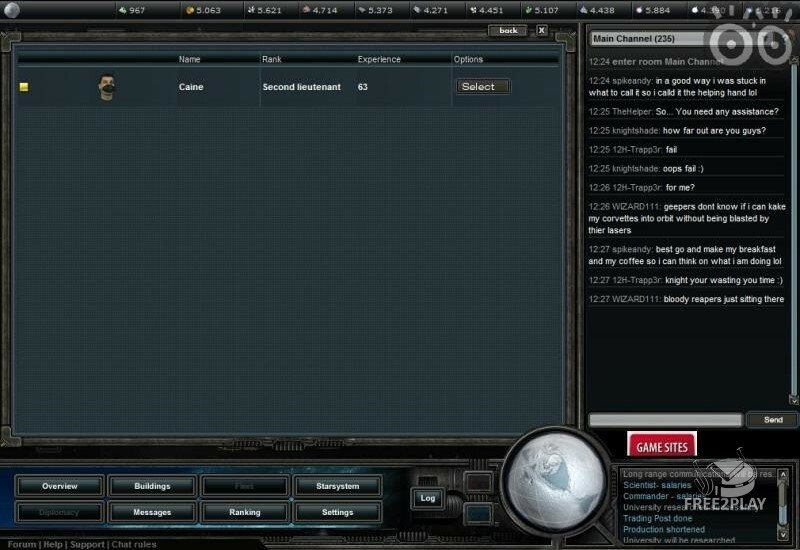Click the chat message input field

pyautogui.click(x=665, y=420)
